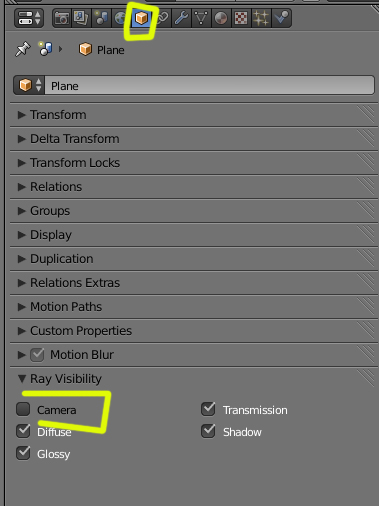Open the Render properties camera tab

click(62, 18)
